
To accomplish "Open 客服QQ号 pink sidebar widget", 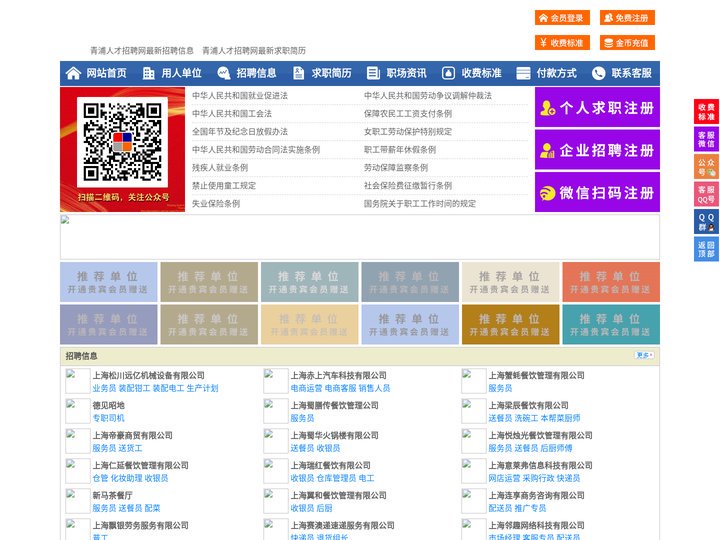I will [706, 194].
